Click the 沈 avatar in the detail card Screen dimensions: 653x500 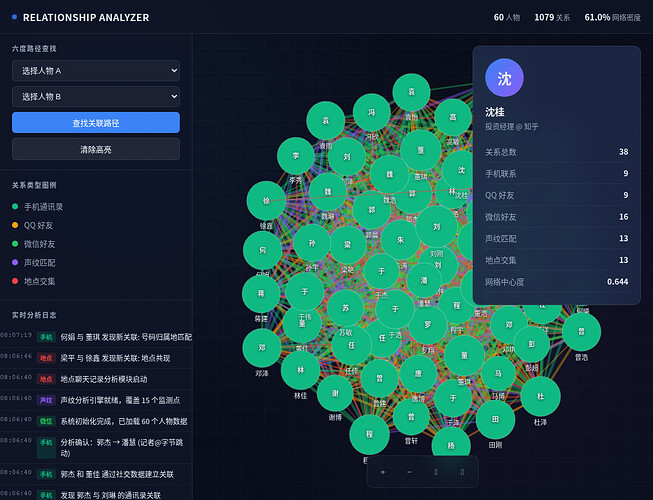coord(504,78)
